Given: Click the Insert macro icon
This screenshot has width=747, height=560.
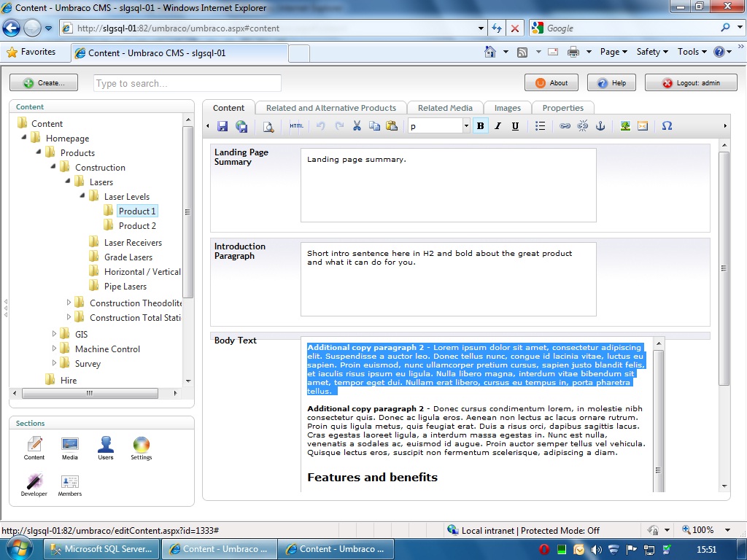Looking at the screenshot, I should (x=643, y=125).
